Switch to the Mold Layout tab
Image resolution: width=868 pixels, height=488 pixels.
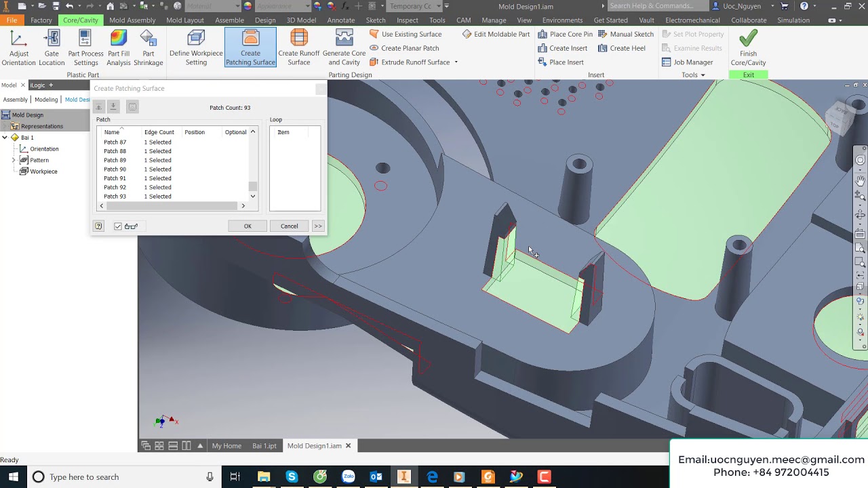[185, 20]
